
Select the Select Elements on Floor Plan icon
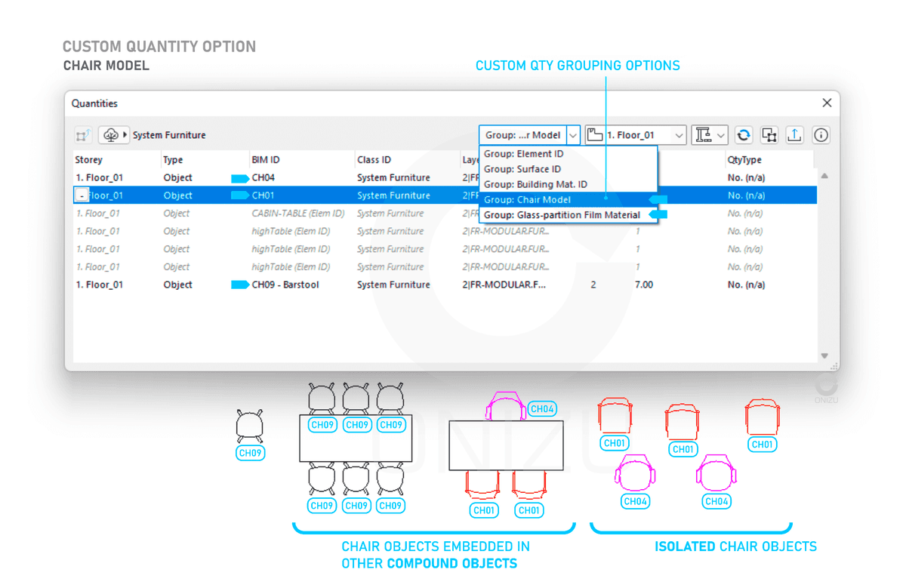(769, 134)
